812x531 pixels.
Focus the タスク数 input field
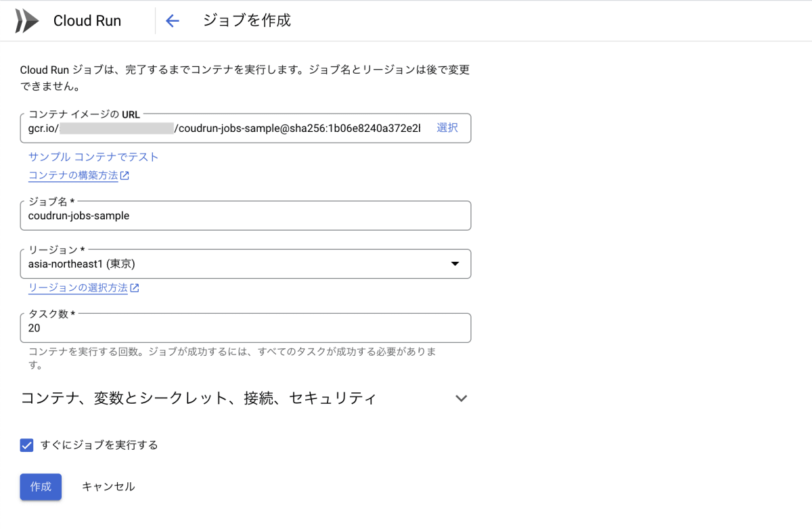(246, 328)
